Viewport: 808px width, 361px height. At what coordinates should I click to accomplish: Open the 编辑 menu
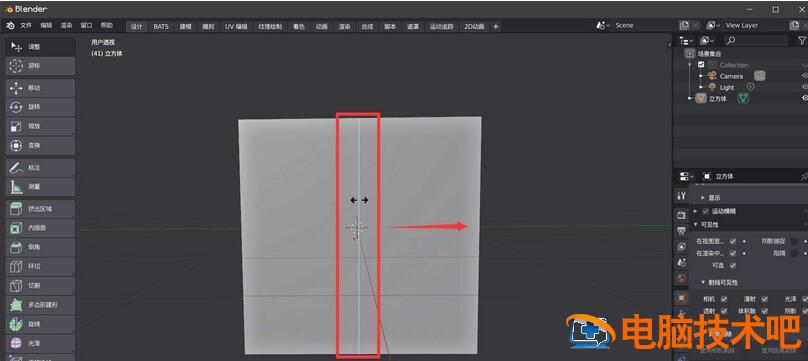46,26
